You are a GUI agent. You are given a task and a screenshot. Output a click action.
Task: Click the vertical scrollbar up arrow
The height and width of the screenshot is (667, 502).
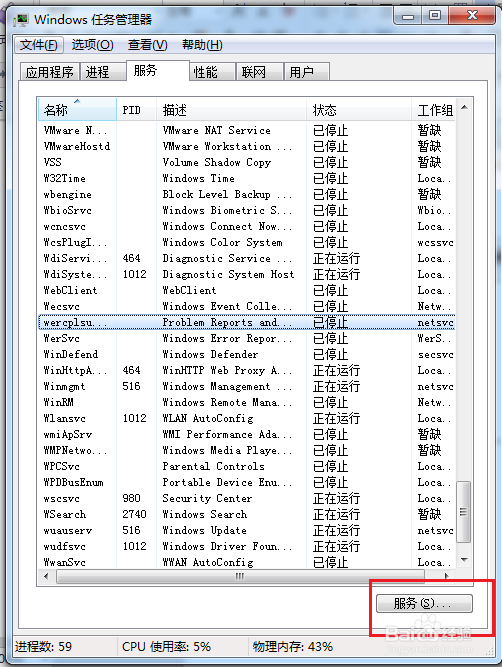click(x=464, y=108)
